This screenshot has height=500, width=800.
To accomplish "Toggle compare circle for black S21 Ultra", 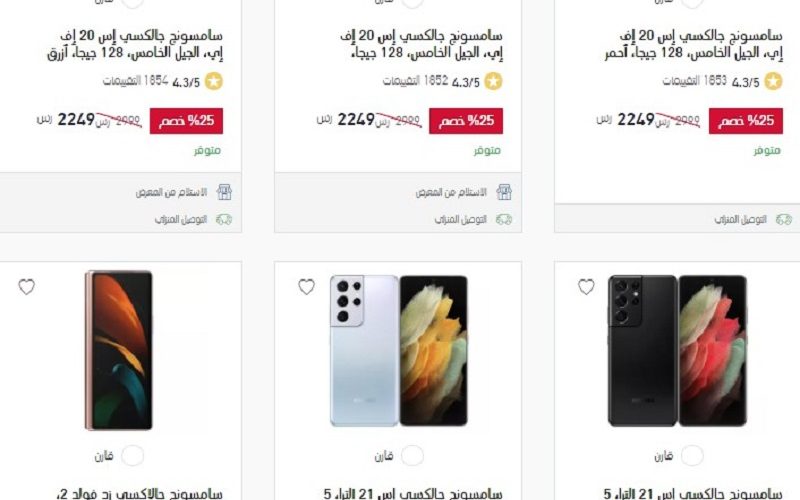I will tap(692, 456).
